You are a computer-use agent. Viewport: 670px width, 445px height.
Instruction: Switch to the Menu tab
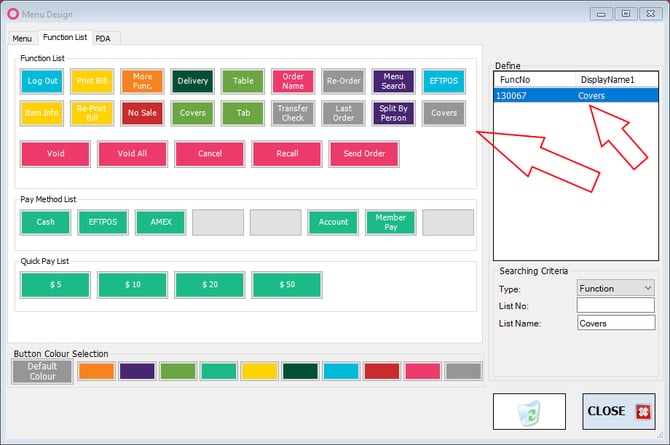pos(22,38)
